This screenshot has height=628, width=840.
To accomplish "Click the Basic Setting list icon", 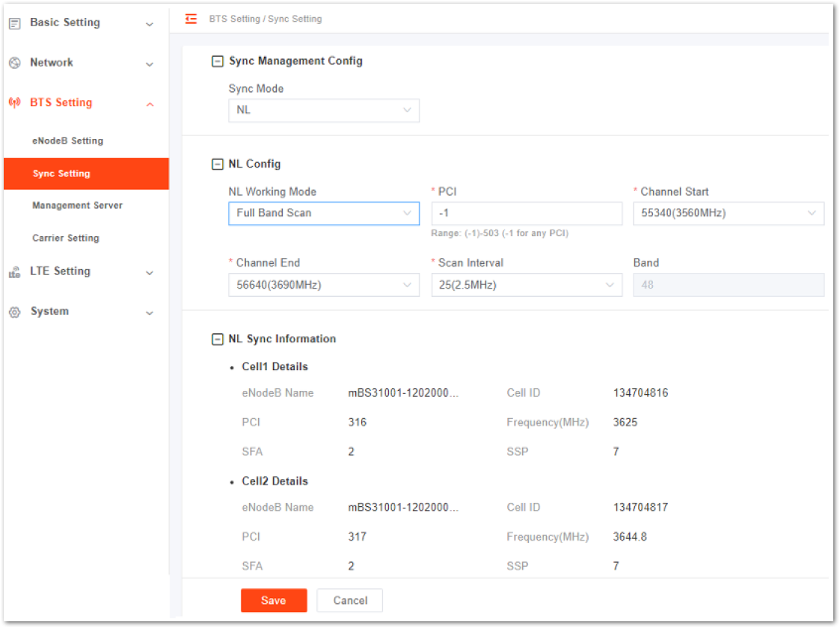I will coord(15,23).
